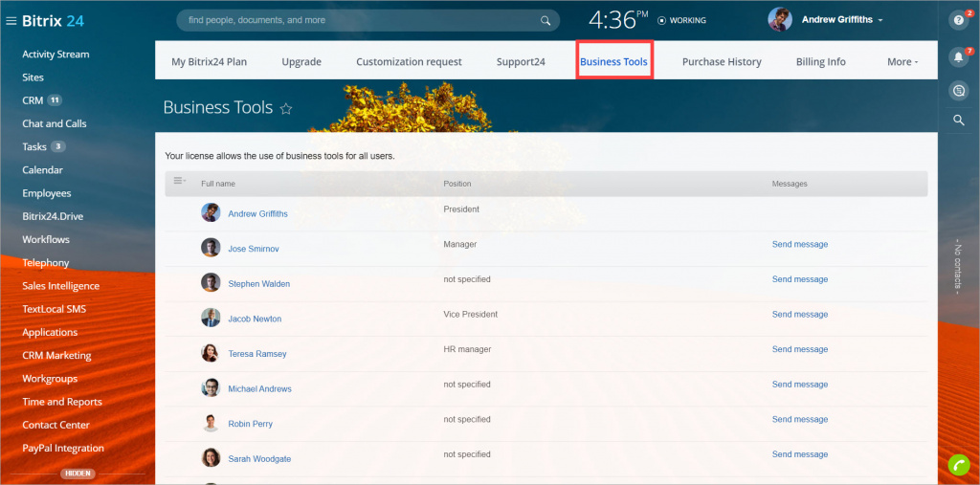Click Sarah Woodgate's avatar
This screenshot has height=485, width=980.
coord(211,457)
